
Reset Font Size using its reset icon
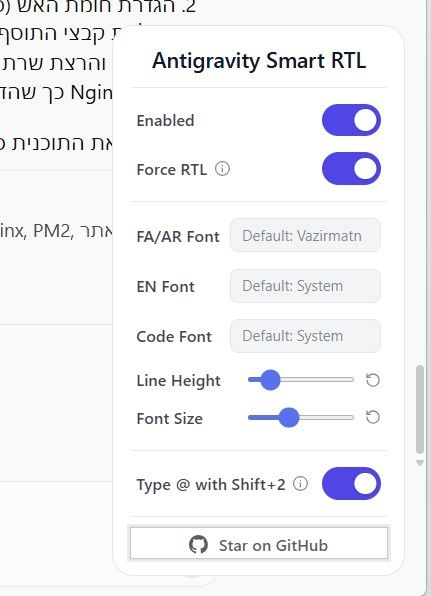point(373,417)
